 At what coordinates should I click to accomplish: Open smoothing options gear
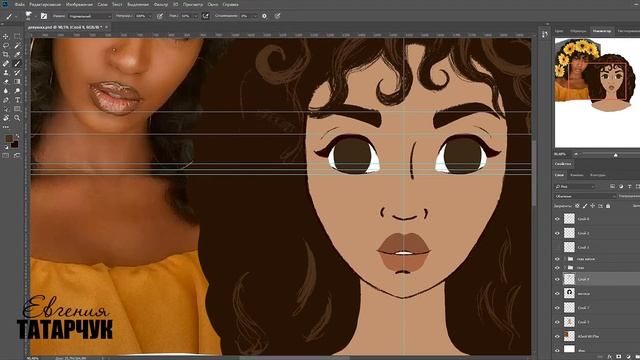pyautogui.click(x=264, y=16)
